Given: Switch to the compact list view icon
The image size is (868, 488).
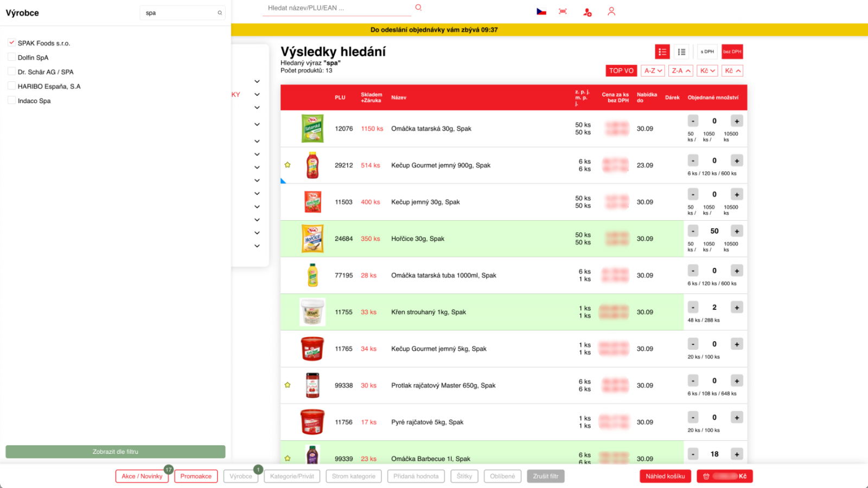Looking at the screenshot, I should (x=682, y=52).
